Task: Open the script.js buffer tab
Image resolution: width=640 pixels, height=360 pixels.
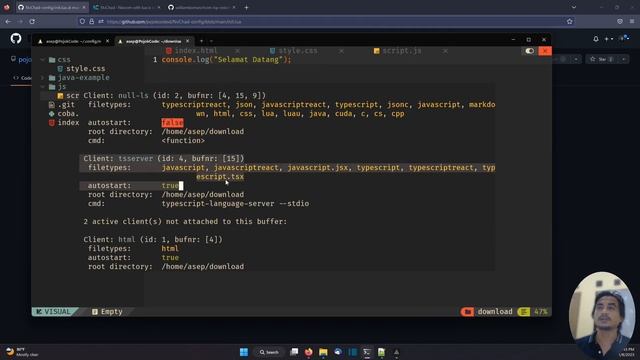Action: (402, 51)
